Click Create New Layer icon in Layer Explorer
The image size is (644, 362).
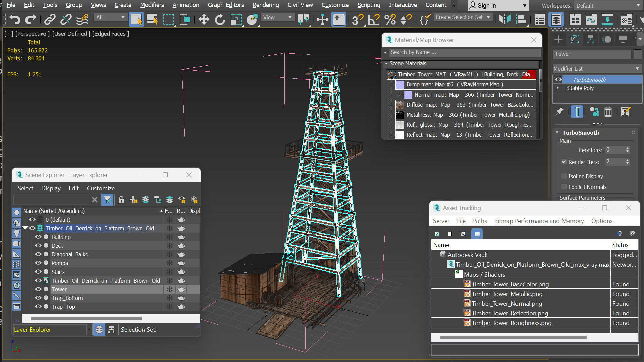133,200
